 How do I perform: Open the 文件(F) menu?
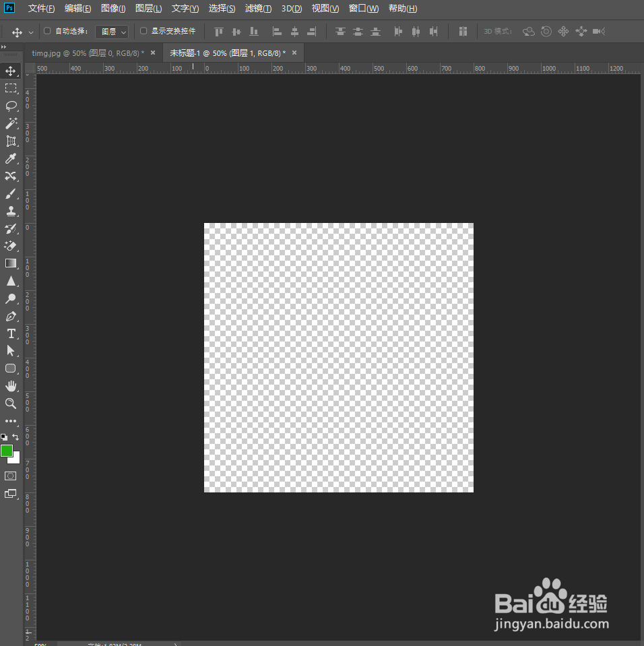[41, 9]
